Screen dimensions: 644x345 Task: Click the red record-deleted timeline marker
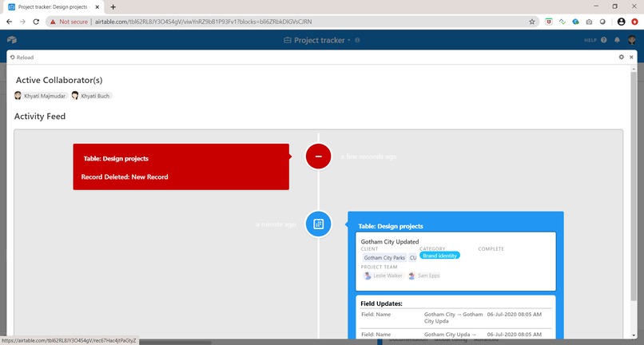pos(318,157)
